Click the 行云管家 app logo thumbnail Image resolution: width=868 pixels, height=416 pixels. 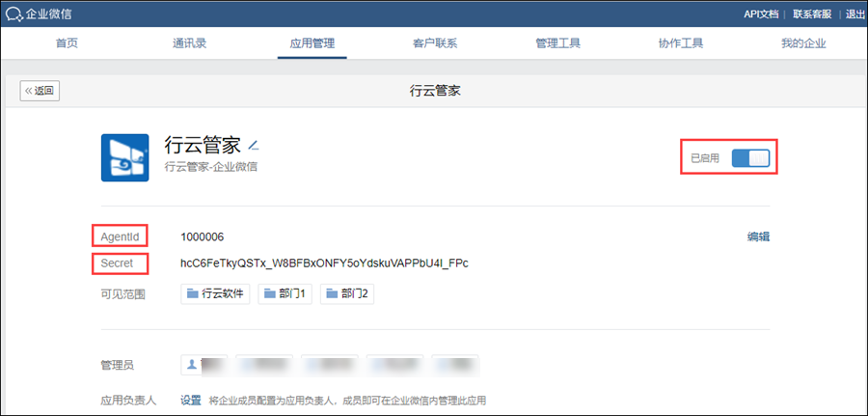point(124,157)
